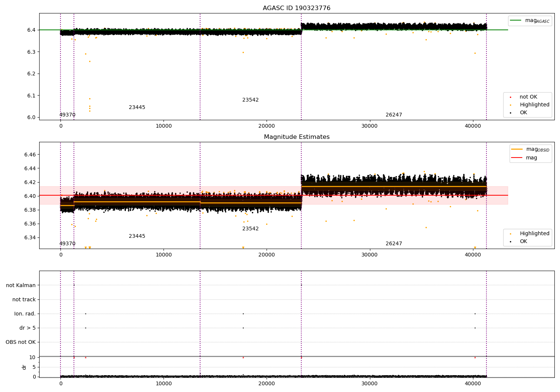Click "26247" label in Magnitude Estimates panel
This screenshot has height=392, width=560.
pyautogui.click(x=394, y=244)
